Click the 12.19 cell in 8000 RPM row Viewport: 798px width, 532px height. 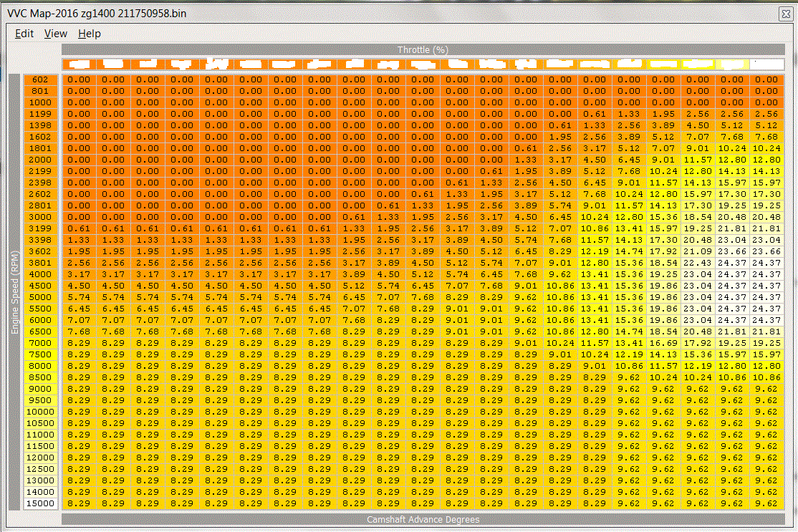[x=698, y=366]
